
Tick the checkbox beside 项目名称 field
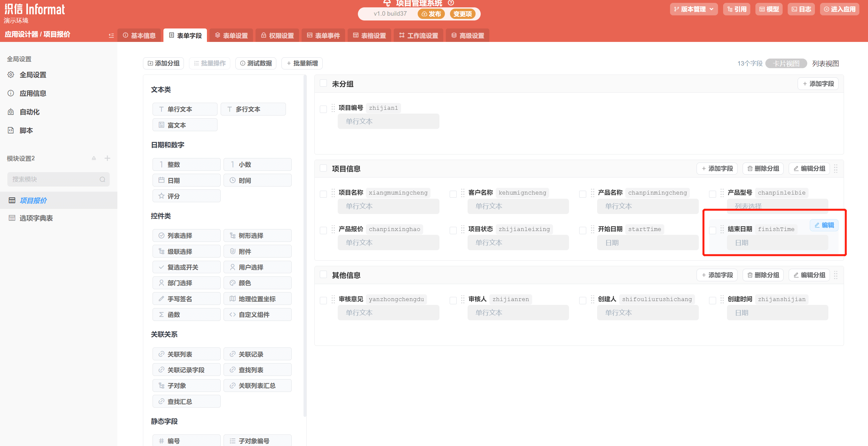click(x=323, y=194)
